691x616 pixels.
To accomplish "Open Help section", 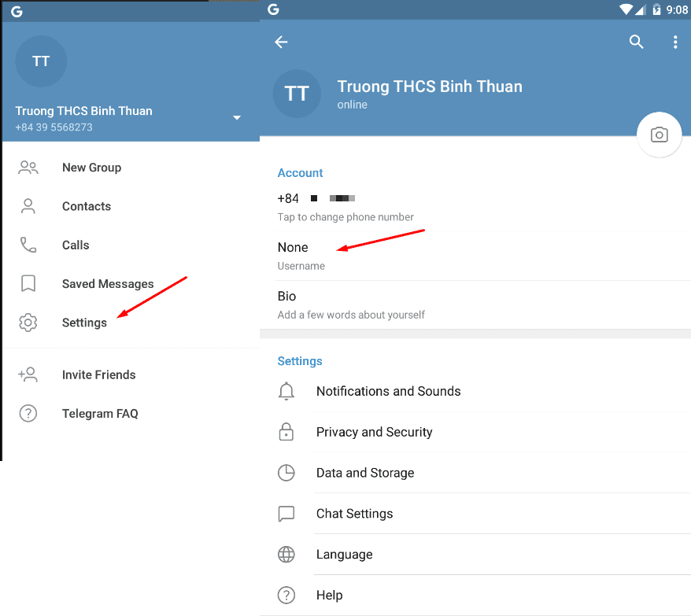I will click(x=475, y=596).
